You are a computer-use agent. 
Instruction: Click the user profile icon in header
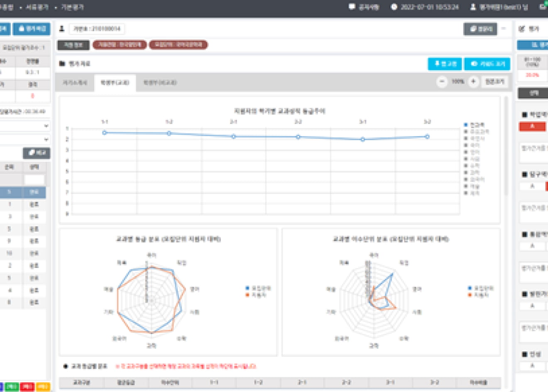pyautogui.click(x=473, y=7)
